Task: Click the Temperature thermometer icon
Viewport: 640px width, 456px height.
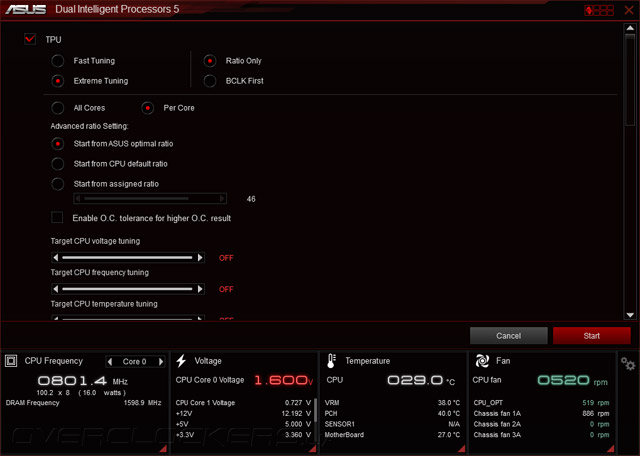Action: pos(331,361)
